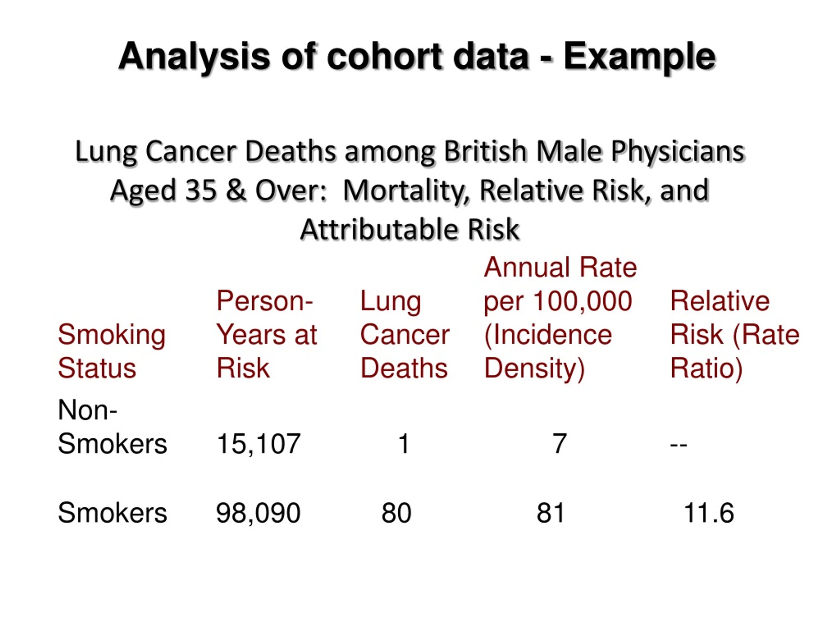Select the '--' relative risk placeholder

click(x=679, y=444)
